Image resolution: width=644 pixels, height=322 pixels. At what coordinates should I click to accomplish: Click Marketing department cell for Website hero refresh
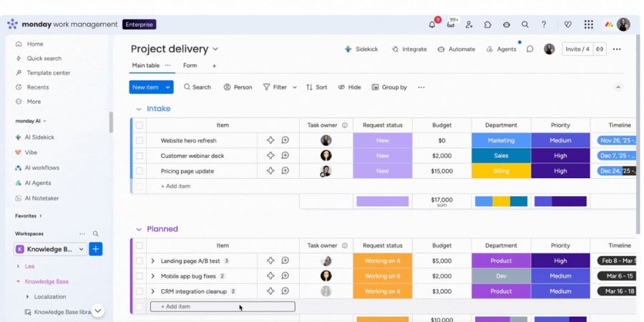(x=501, y=140)
